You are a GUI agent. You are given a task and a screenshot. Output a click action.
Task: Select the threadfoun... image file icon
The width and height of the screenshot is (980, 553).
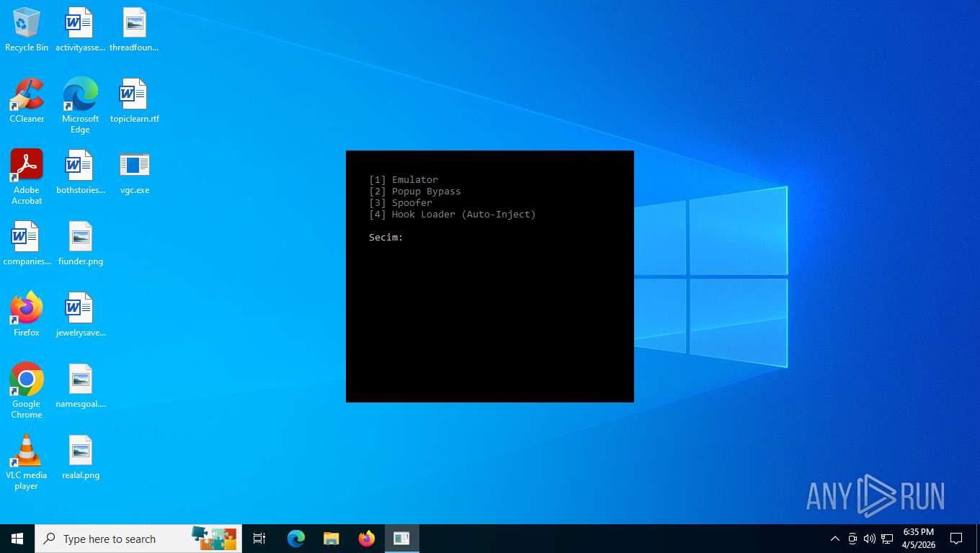134,30
